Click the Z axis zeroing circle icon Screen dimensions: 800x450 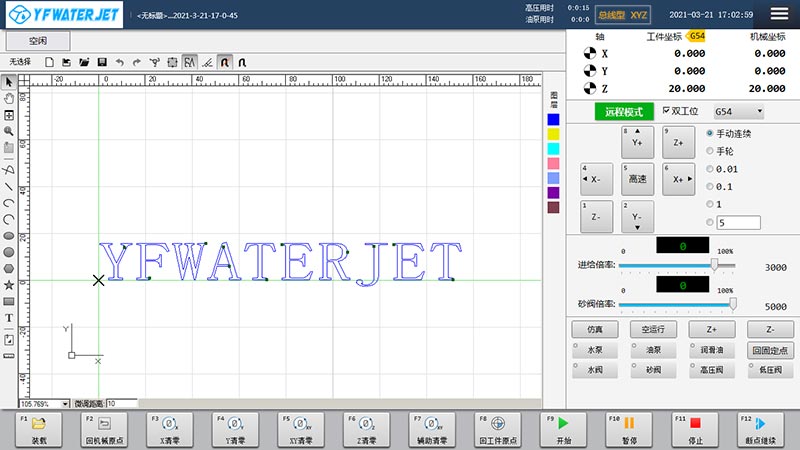click(x=589, y=88)
